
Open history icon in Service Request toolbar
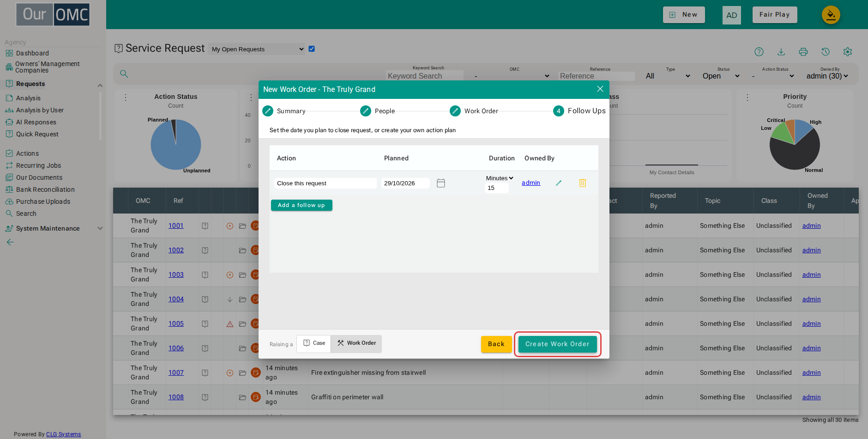826,52
